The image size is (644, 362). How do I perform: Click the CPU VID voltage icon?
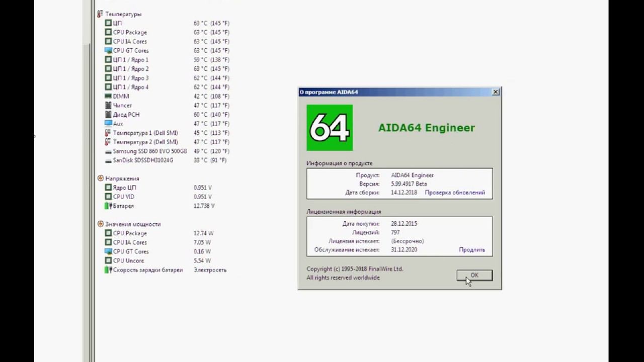click(x=108, y=197)
